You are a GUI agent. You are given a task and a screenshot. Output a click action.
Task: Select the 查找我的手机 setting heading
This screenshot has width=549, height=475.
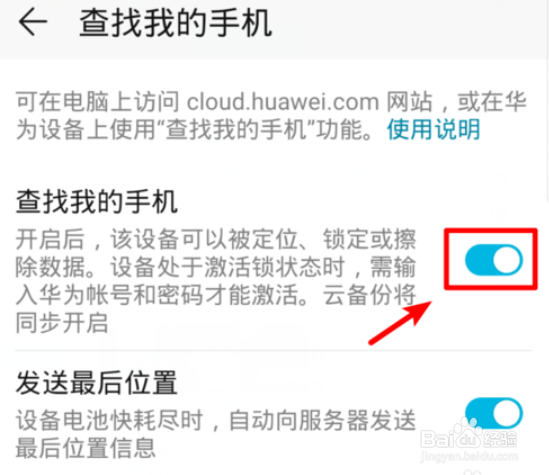click(97, 202)
